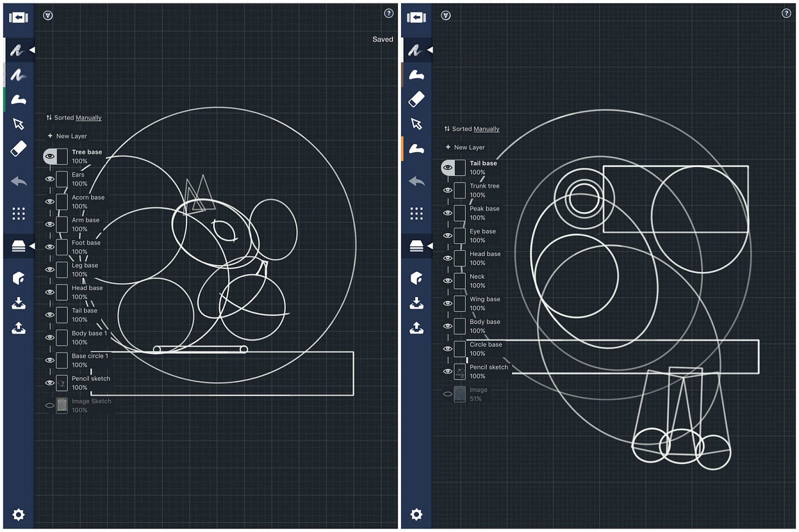799x532 pixels.
Task: Undo last action in left screenshot
Action: tap(18, 181)
